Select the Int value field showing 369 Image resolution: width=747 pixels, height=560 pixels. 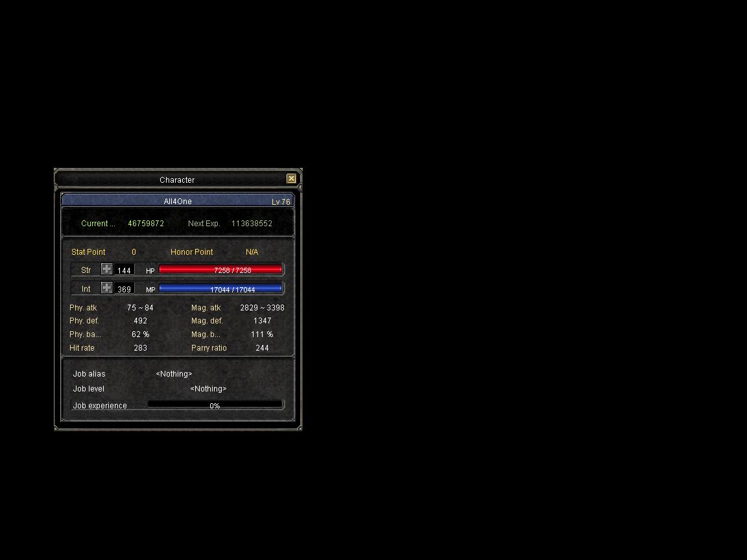click(124, 289)
